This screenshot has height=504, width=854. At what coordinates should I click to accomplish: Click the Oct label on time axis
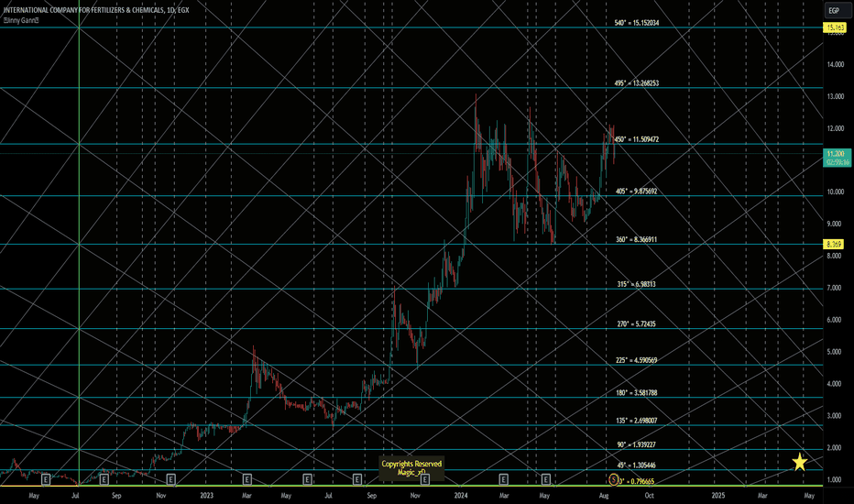(650, 495)
